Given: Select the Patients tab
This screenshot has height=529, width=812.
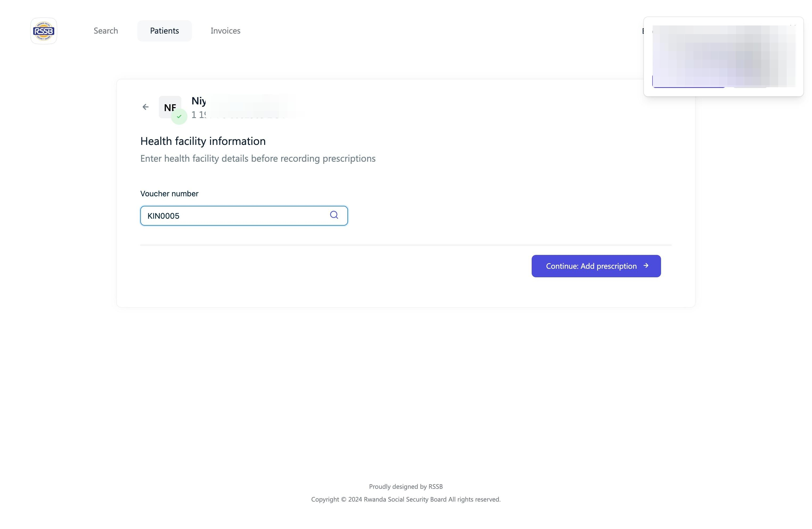Looking at the screenshot, I should 165,31.
